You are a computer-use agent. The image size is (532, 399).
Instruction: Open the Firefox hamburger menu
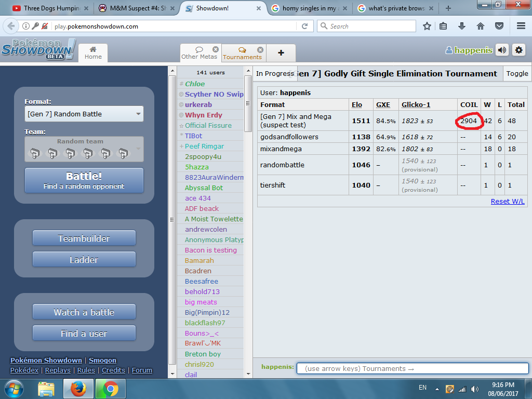click(521, 26)
